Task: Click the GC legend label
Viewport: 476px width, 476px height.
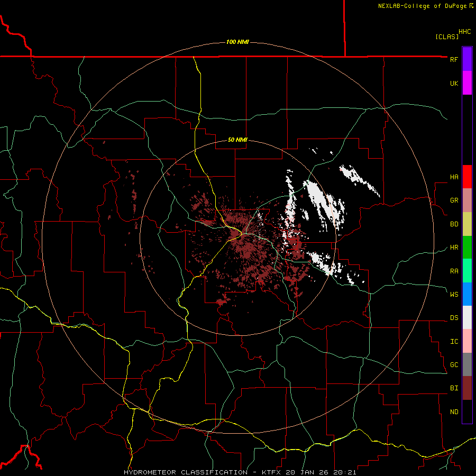Action: [x=454, y=364]
